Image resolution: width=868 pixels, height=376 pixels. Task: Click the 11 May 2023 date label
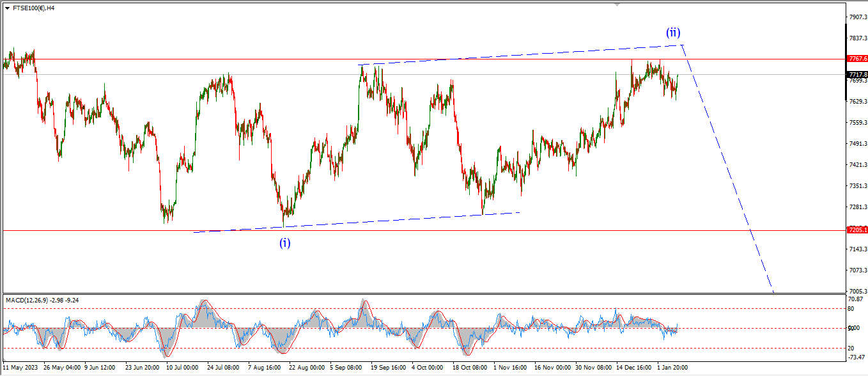click(21, 368)
